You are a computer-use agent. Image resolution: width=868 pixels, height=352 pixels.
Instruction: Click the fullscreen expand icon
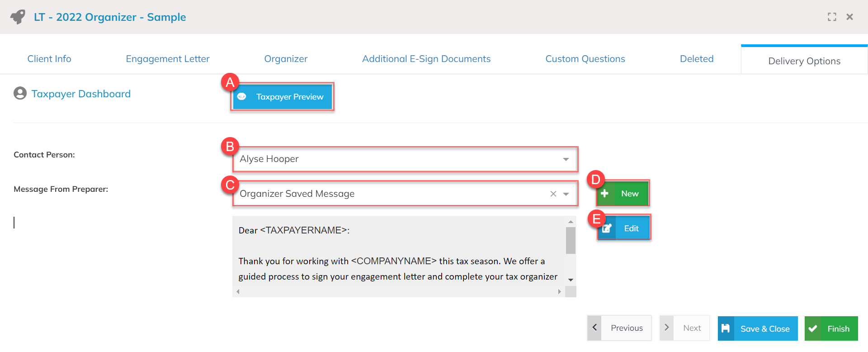point(832,17)
